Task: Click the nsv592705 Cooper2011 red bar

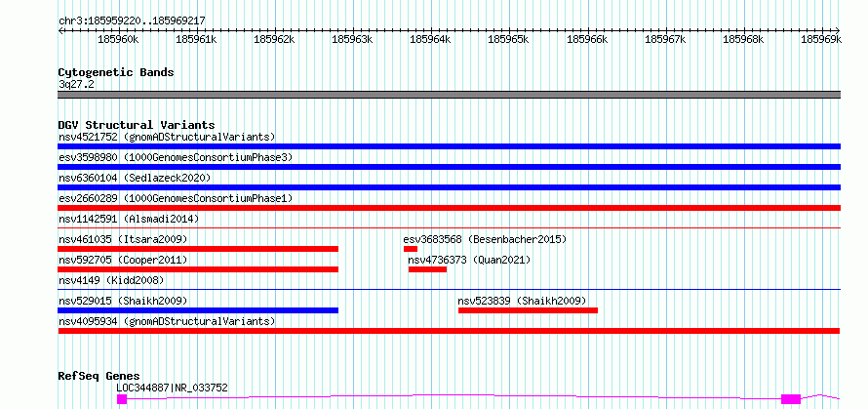Action: click(x=198, y=269)
